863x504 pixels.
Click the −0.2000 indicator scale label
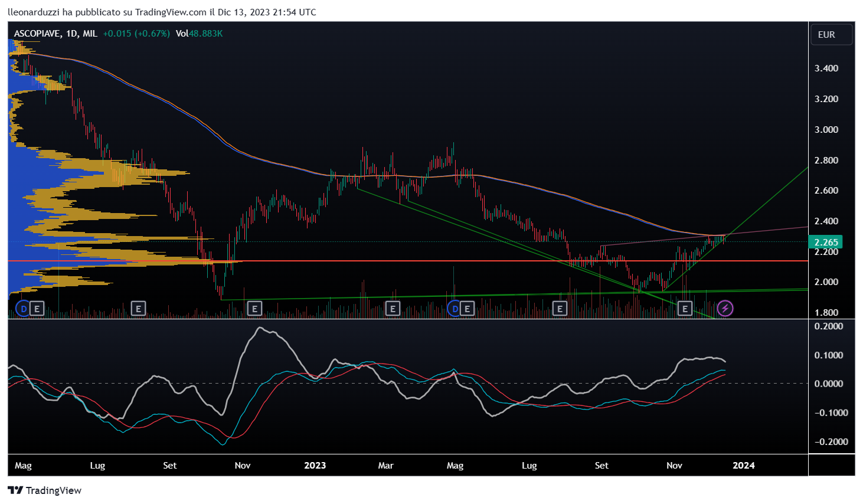(x=832, y=442)
